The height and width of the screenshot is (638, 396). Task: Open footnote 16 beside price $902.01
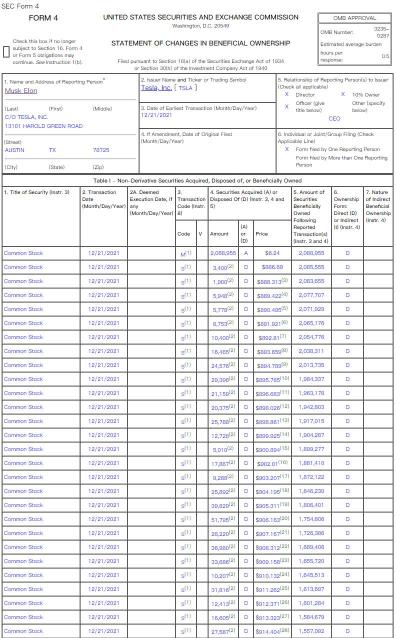click(x=283, y=462)
